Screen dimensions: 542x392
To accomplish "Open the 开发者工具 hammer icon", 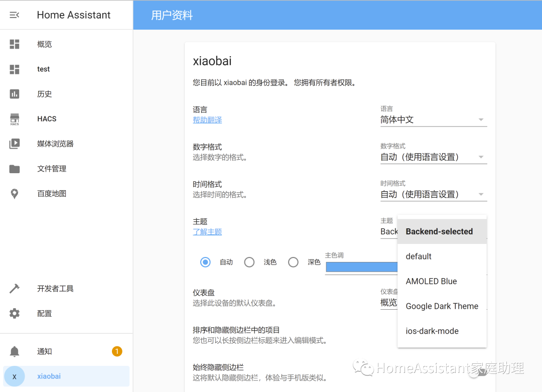I will point(15,288).
